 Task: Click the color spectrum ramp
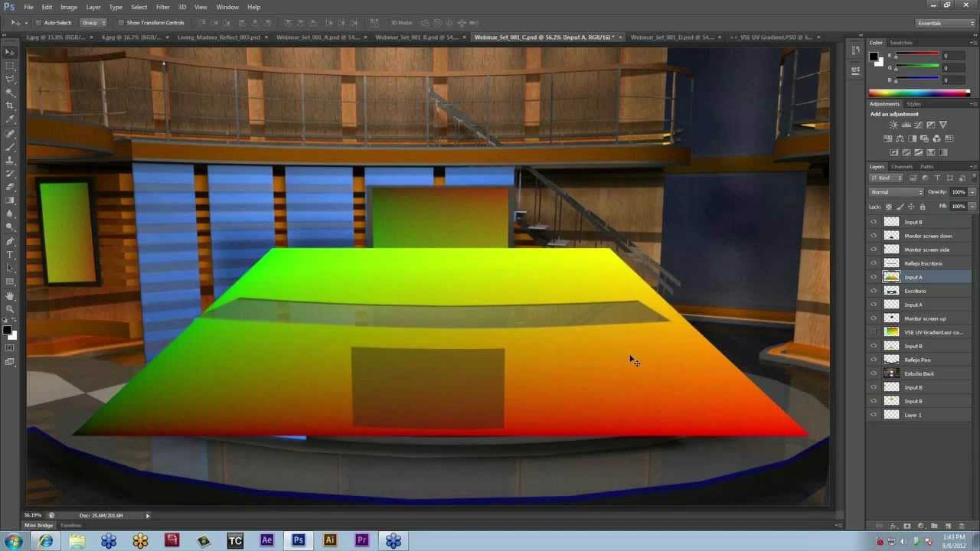tap(919, 93)
